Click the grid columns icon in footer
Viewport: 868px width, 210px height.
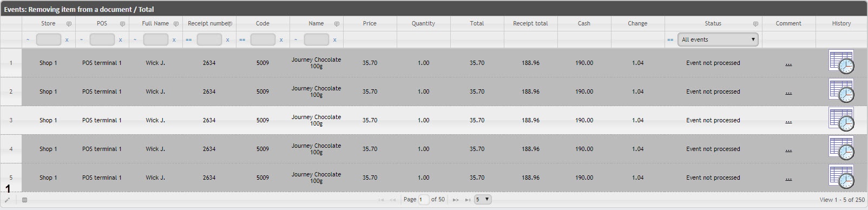pyautogui.click(x=24, y=200)
